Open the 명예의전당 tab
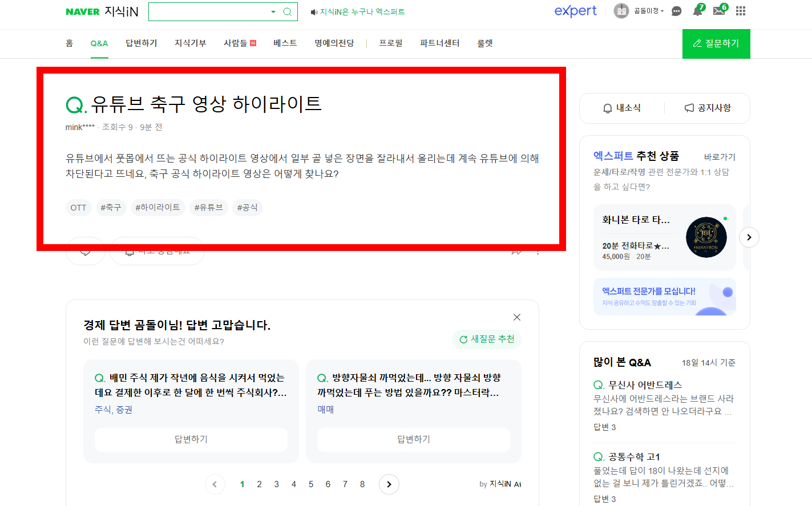Image resolution: width=812 pixels, height=506 pixels. click(334, 43)
